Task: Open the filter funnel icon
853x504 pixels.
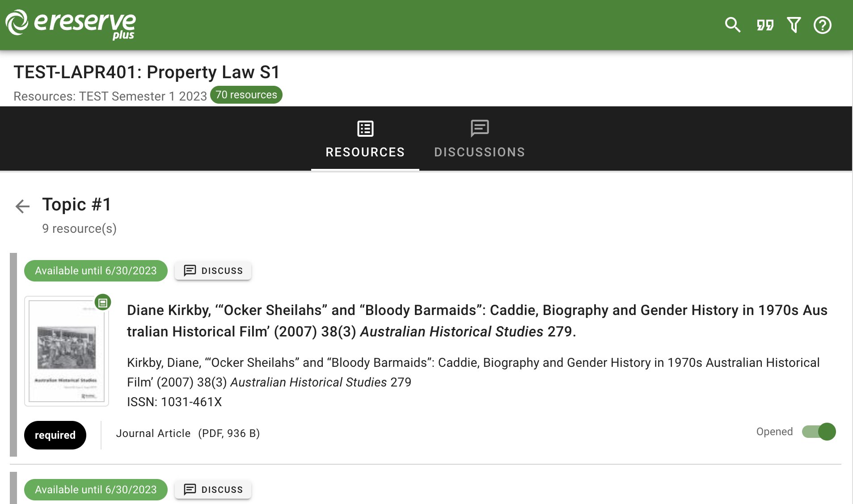Action: coord(794,25)
